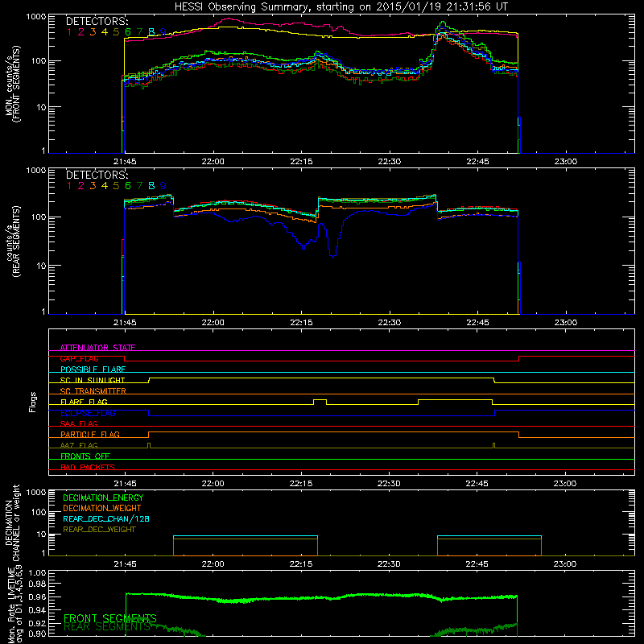
Task: Click the SC_TRANSMITTER flag label
Action: [x=93, y=391]
